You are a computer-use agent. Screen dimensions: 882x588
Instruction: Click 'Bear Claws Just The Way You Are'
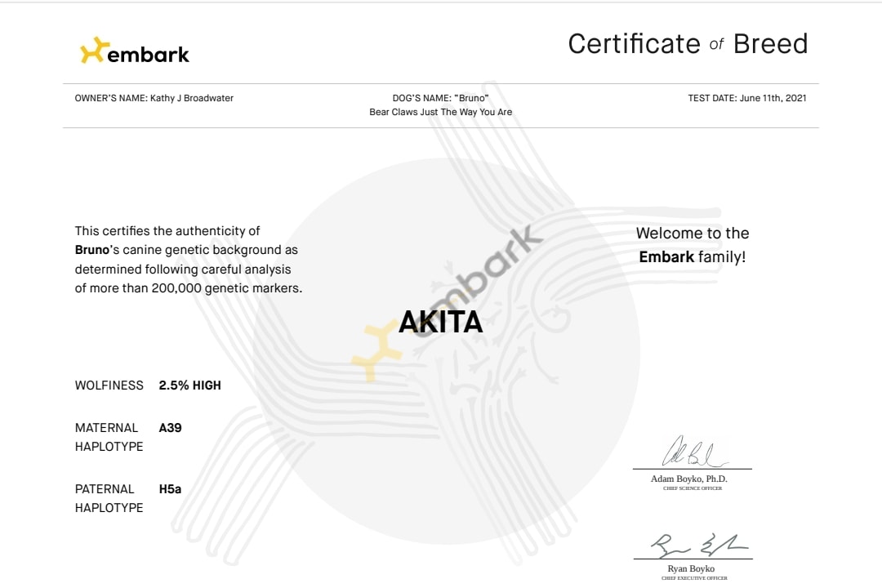pyautogui.click(x=440, y=112)
